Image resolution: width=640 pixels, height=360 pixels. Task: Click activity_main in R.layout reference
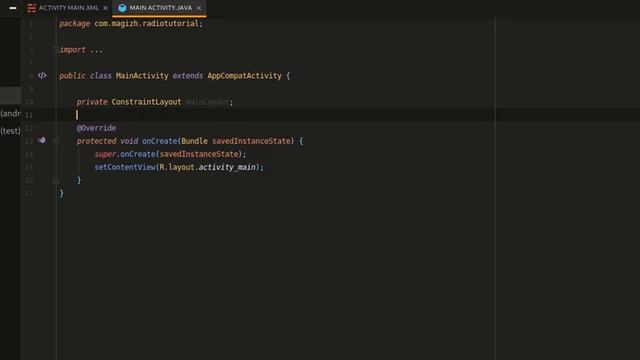227,167
